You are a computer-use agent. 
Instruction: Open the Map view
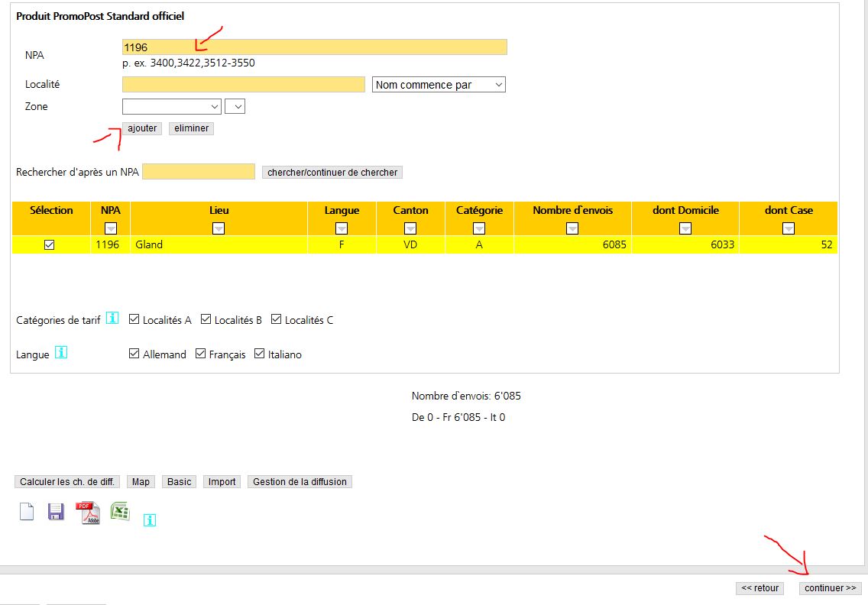(141, 482)
